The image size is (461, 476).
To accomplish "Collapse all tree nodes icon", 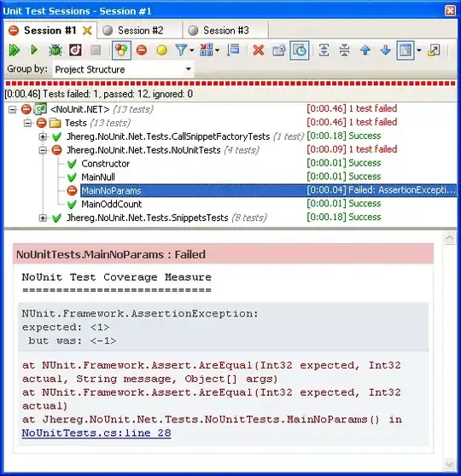I will 344,50.
